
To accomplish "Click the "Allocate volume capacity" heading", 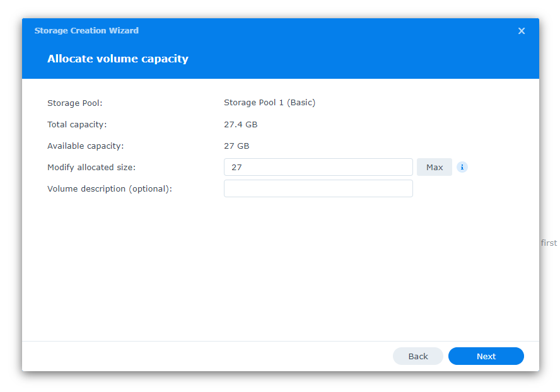I will pos(117,59).
